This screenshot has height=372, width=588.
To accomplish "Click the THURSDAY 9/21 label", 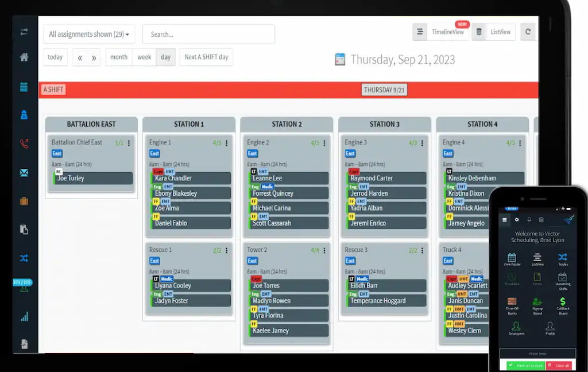I will click(384, 90).
